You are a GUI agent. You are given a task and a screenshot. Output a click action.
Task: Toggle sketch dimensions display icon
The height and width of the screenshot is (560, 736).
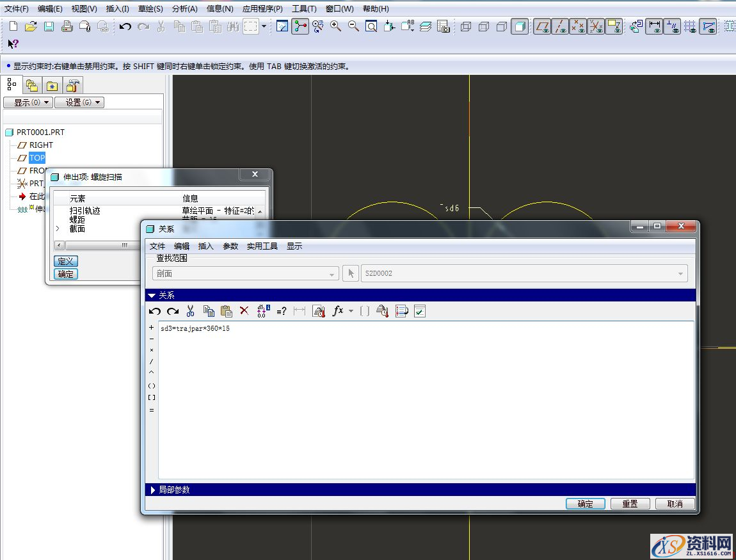coord(655,26)
